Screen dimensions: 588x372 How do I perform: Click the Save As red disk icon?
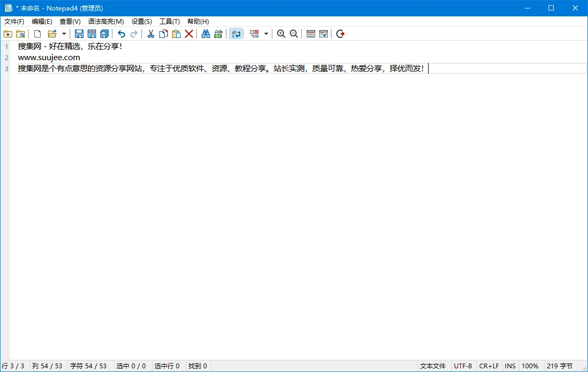[92, 34]
